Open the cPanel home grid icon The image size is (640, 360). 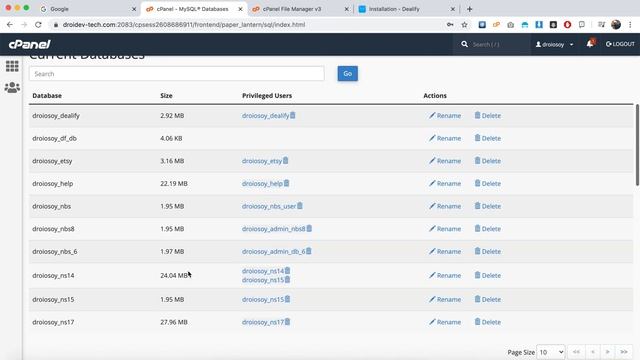(x=12, y=66)
